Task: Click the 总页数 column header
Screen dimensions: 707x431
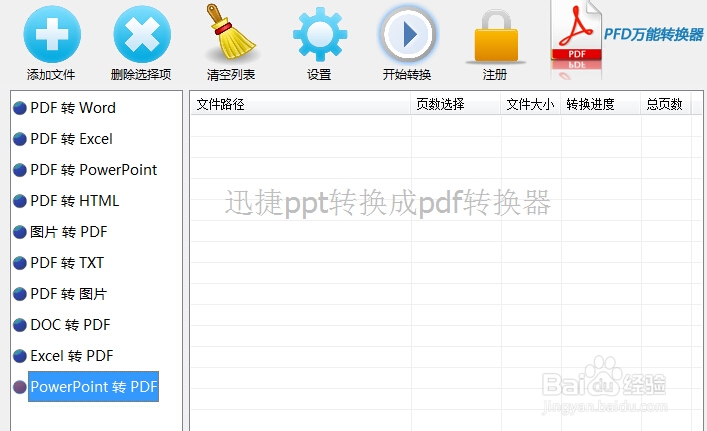Action: (x=666, y=105)
